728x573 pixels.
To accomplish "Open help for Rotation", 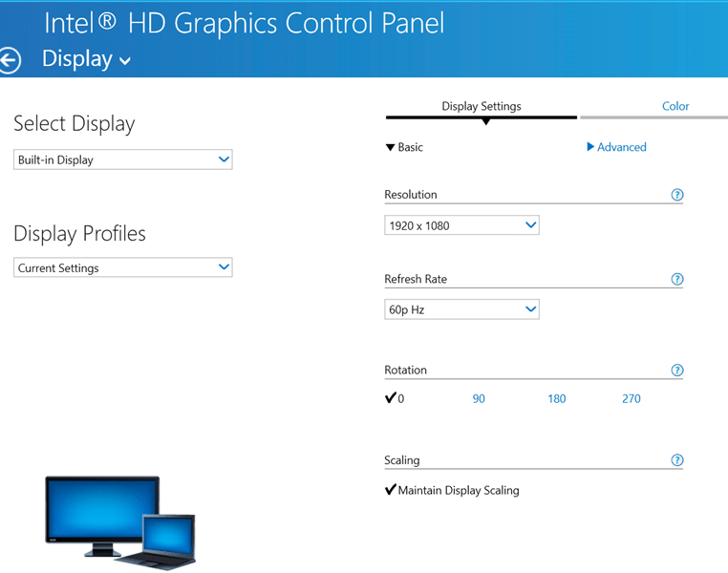I will tap(677, 371).
